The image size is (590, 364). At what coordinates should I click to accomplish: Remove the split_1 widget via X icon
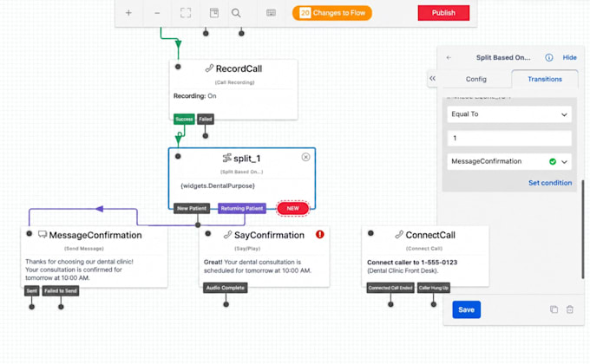coord(306,157)
